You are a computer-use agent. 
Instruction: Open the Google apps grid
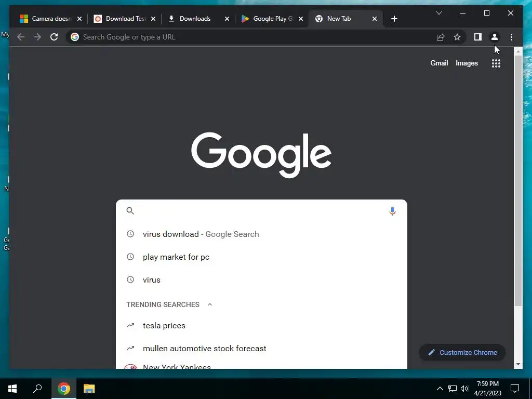coord(496,63)
